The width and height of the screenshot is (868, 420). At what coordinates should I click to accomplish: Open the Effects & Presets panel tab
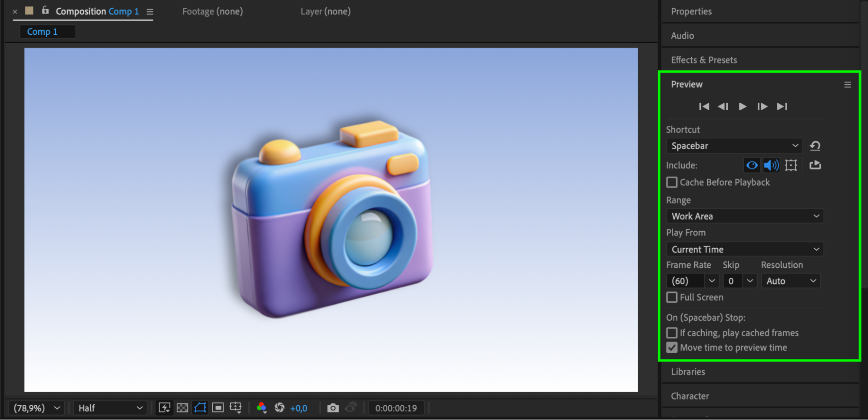703,60
